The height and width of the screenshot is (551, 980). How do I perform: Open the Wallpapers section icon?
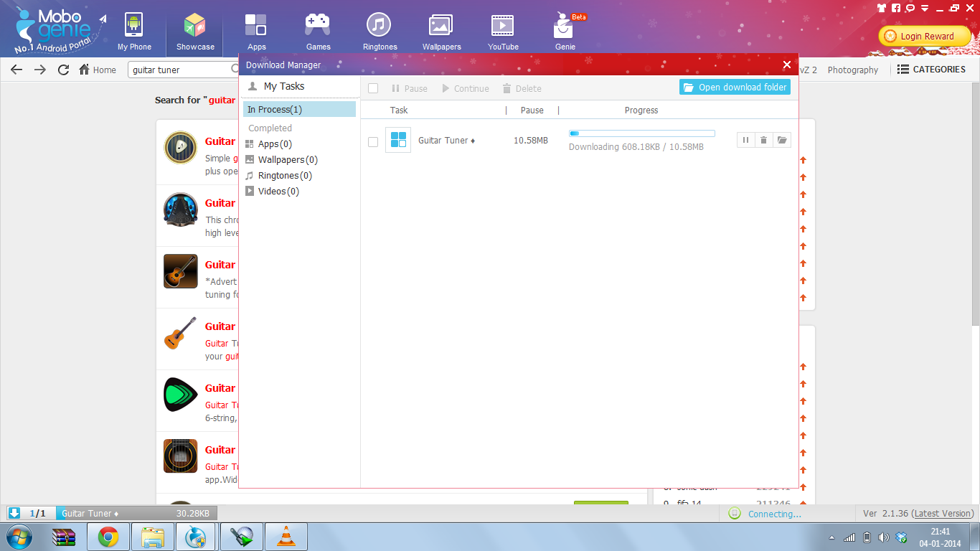441,32
